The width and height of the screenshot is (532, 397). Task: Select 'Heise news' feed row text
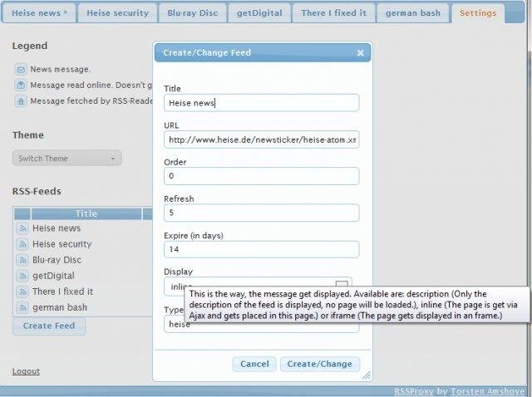click(x=57, y=228)
